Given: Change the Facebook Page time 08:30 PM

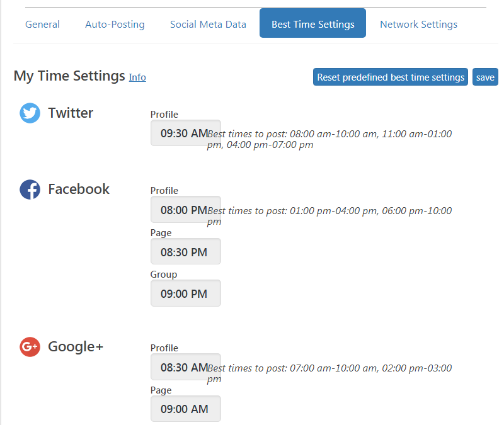Looking at the screenshot, I should point(185,251).
